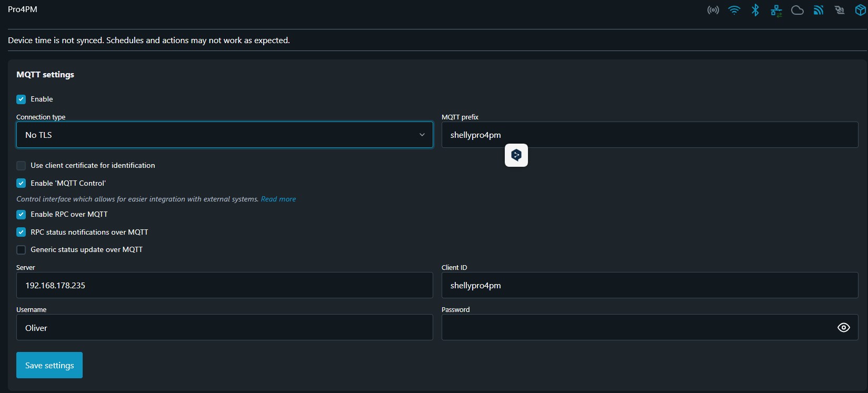
Task: Show password using the eye icon
Action: 843,327
